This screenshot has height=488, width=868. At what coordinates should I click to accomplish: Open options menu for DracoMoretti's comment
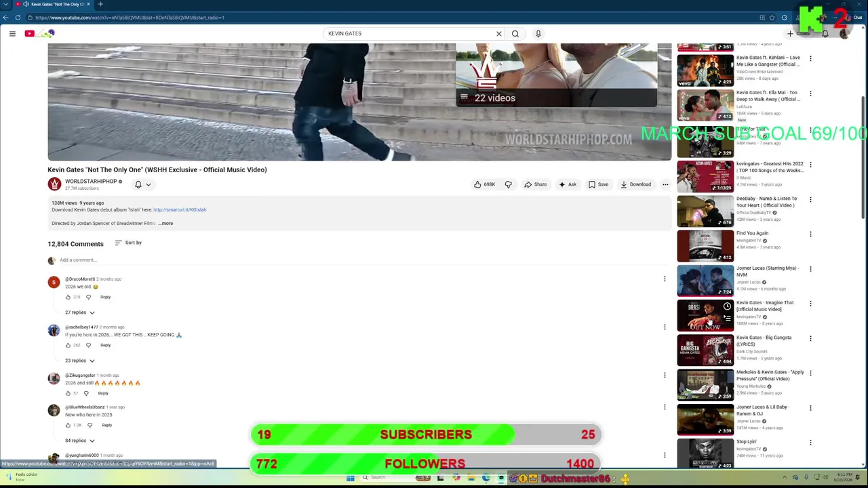click(665, 279)
